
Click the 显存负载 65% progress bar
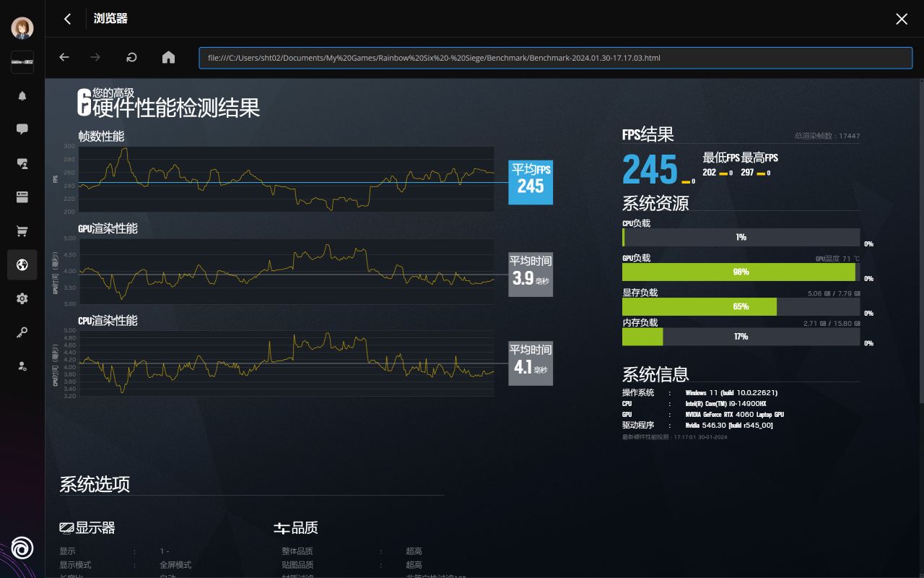741,307
